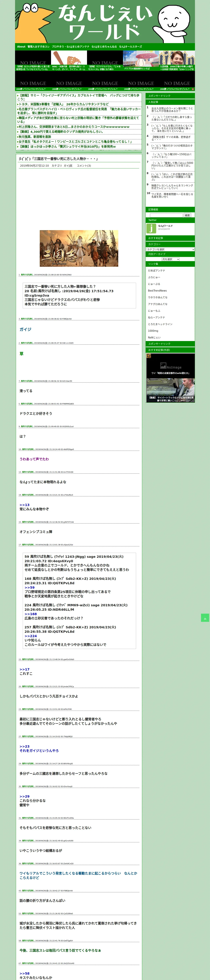The height and width of the screenshot is (980, 210).
Task: Open the 三国志 article header image
Action: (79, 248)
